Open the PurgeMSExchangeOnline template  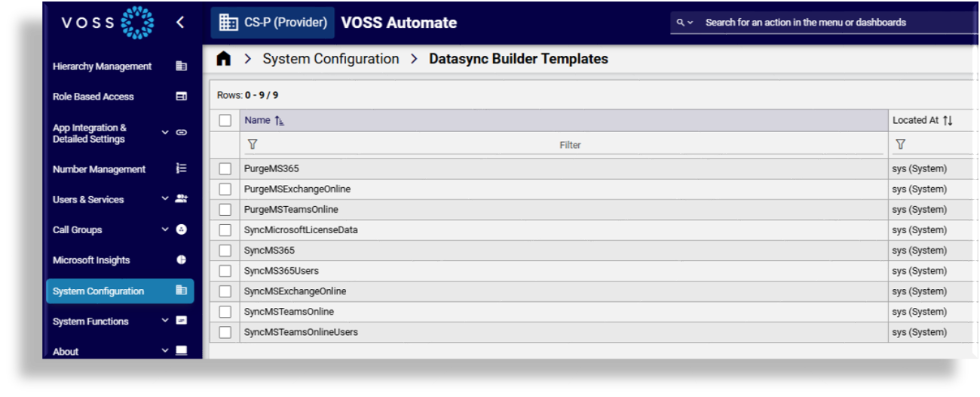297,189
